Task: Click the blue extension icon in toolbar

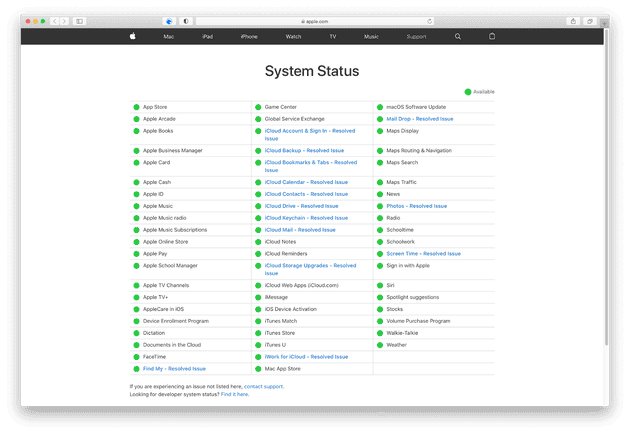Action: [169, 21]
